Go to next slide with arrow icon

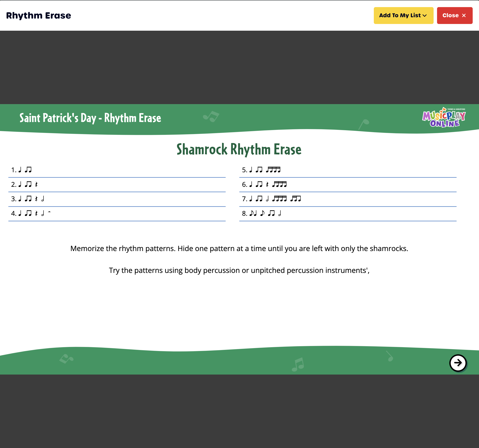tap(458, 363)
